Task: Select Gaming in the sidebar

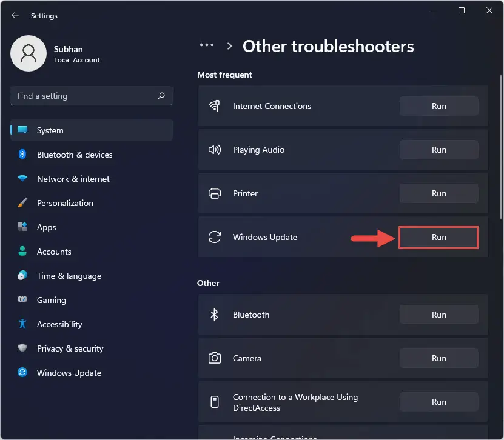Action: pyautogui.click(x=92, y=299)
